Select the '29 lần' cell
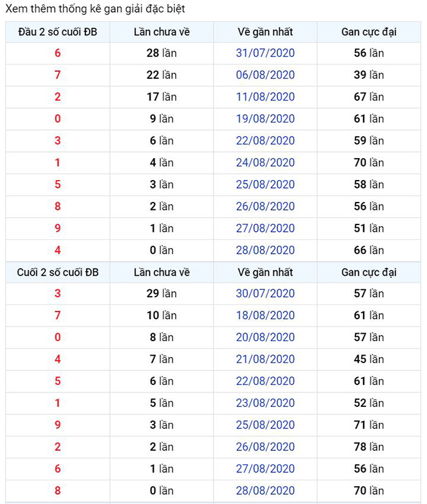The width and height of the screenshot is (427, 504). [162, 293]
